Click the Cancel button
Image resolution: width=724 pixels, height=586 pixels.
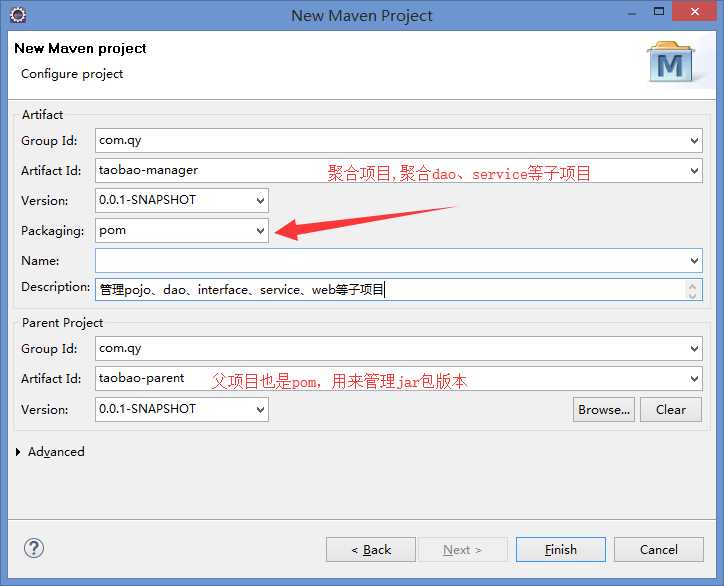point(659,550)
